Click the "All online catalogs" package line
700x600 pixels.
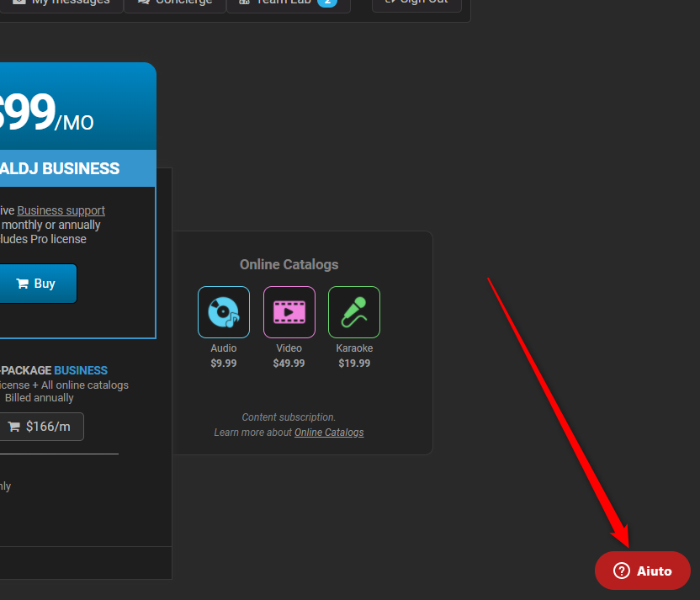pos(85,385)
